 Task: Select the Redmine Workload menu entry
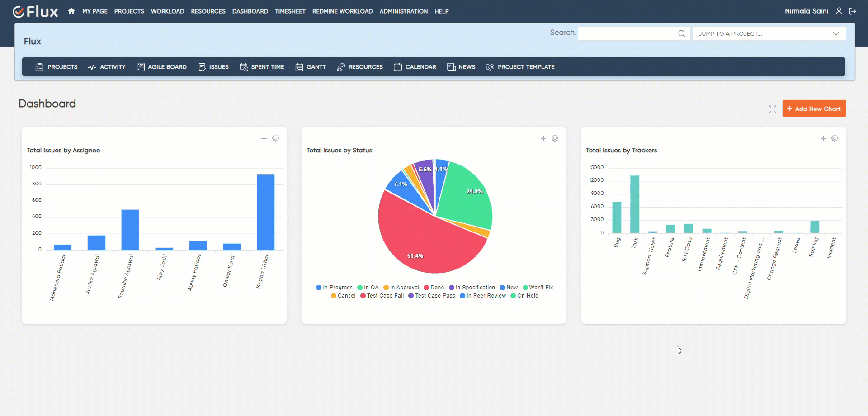(x=342, y=11)
